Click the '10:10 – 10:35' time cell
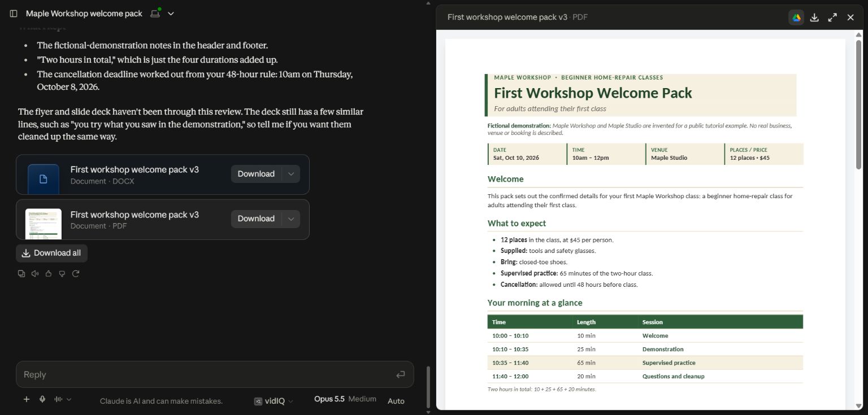The width and height of the screenshot is (868, 415). click(510, 349)
